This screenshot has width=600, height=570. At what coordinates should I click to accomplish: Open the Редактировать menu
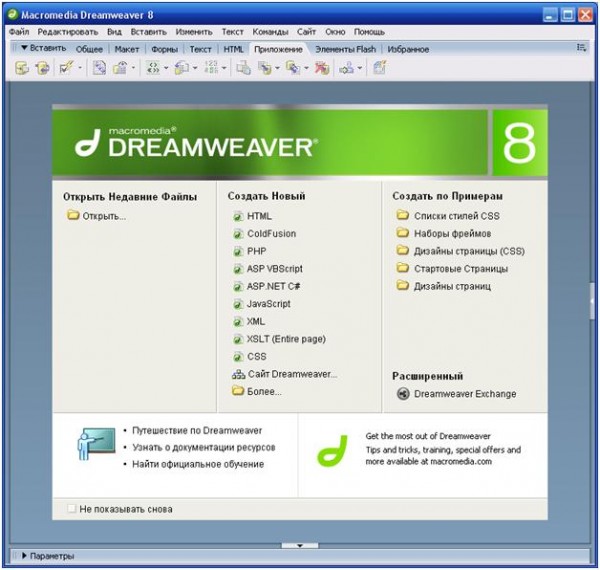pyautogui.click(x=68, y=32)
